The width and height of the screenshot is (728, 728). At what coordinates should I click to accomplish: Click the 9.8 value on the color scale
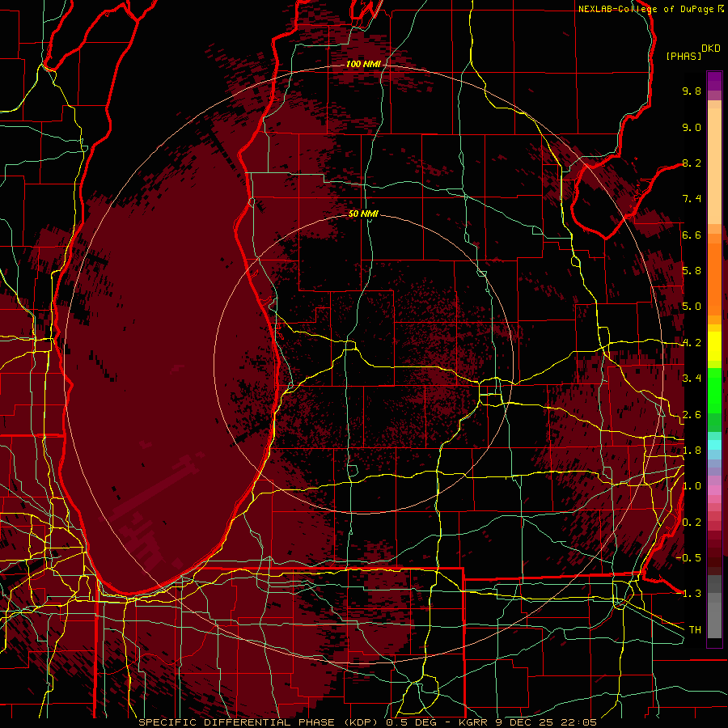click(692, 91)
